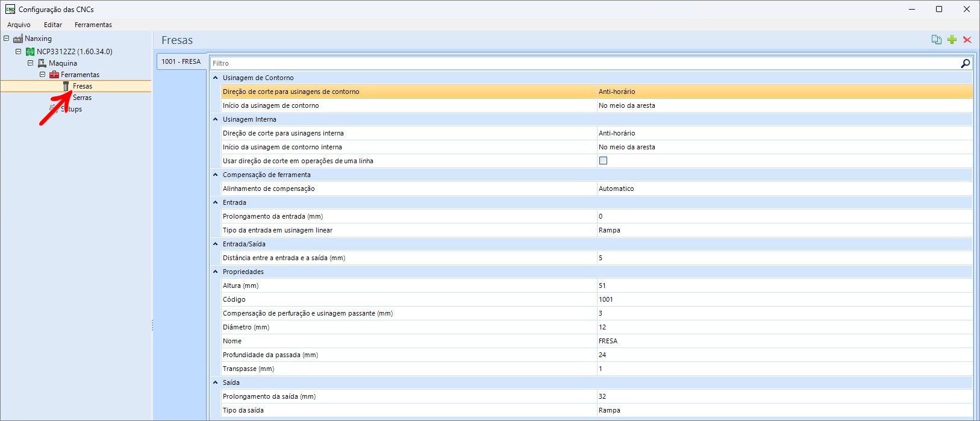Add a new fresa with the green plus
Viewport: 980px width, 421px height.
(x=952, y=40)
